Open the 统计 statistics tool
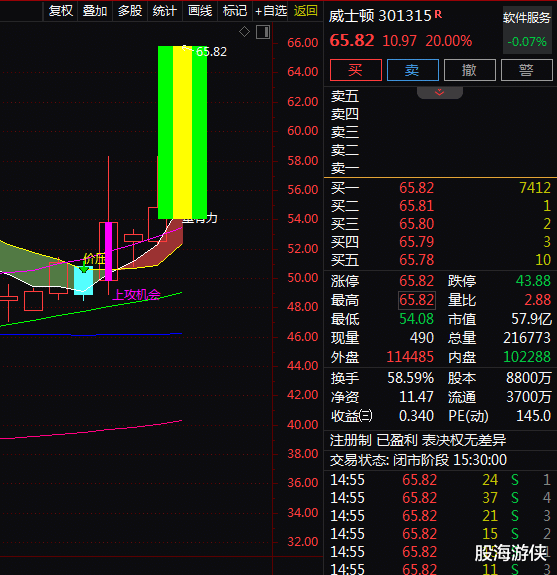 click(164, 11)
